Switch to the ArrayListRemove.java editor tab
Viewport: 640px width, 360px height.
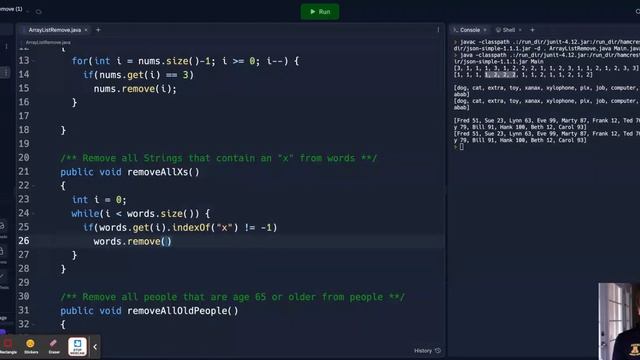54,30
